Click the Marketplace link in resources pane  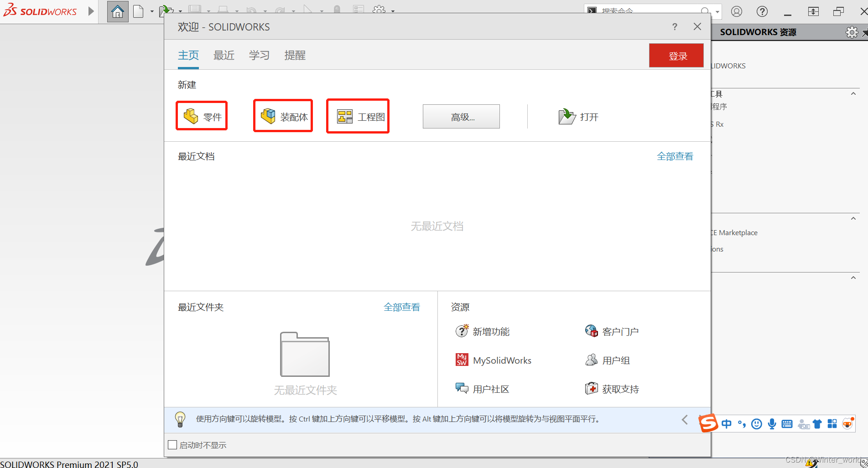point(734,232)
